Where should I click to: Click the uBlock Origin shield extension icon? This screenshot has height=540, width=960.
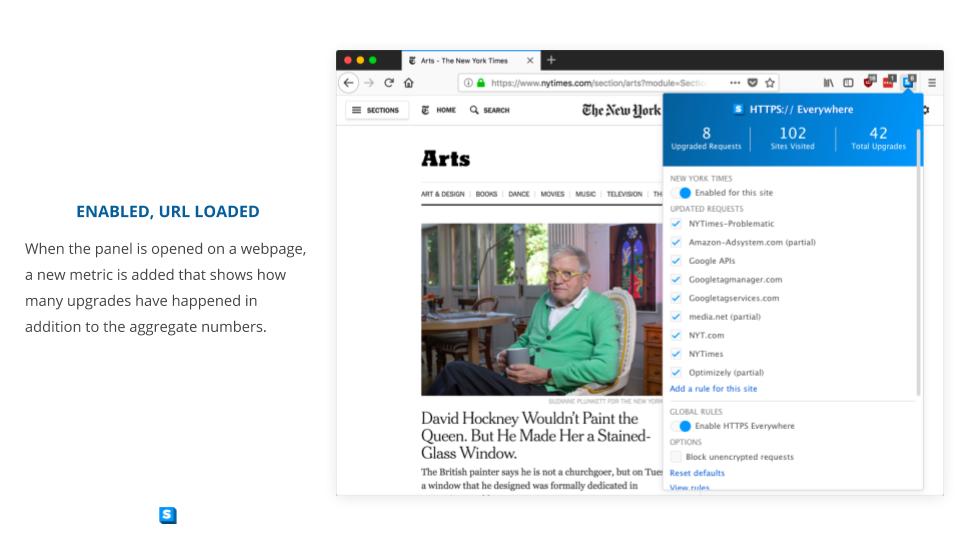click(x=869, y=81)
